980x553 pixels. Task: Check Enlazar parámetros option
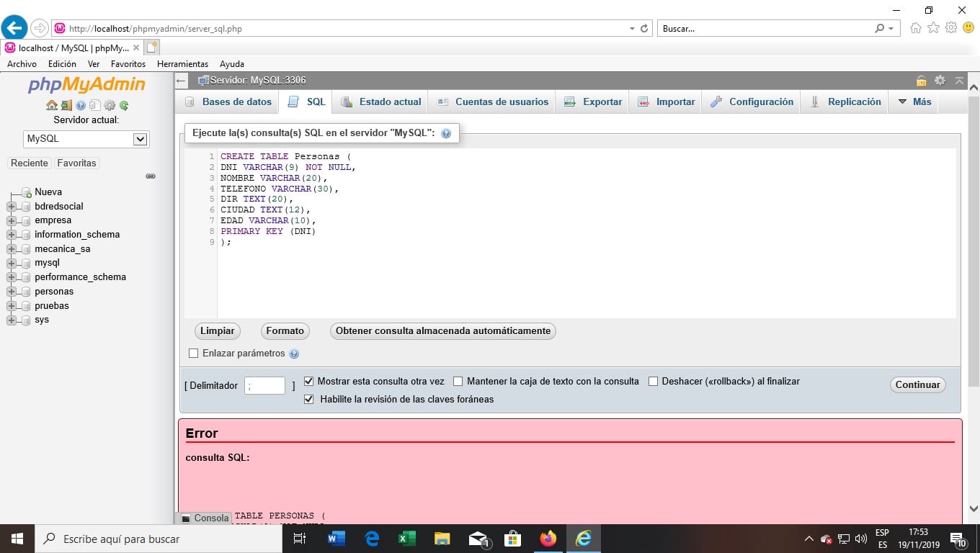pos(193,353)
